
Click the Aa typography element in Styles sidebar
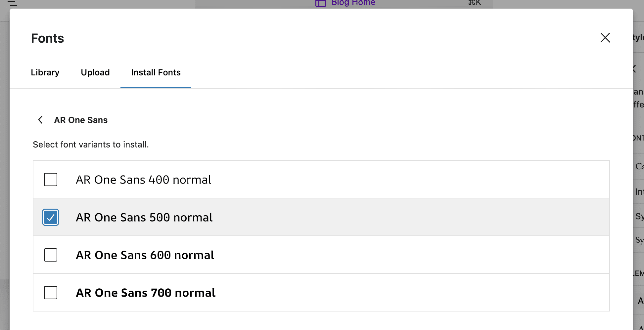coord(640,301)
